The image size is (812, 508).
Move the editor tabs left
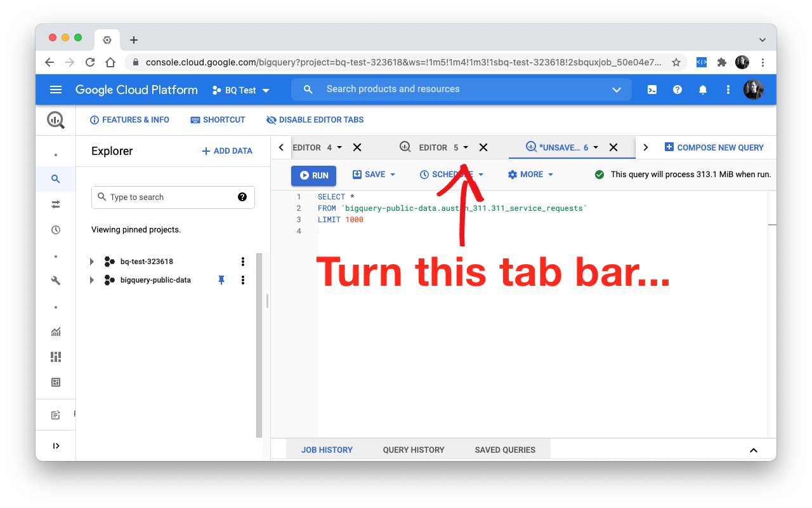pos(281,147)
